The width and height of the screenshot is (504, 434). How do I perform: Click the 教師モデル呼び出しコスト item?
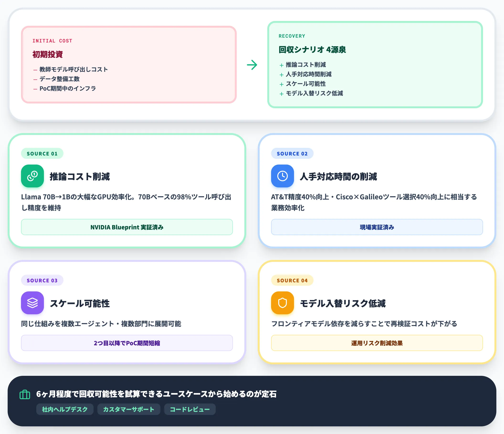coord(73,69)
